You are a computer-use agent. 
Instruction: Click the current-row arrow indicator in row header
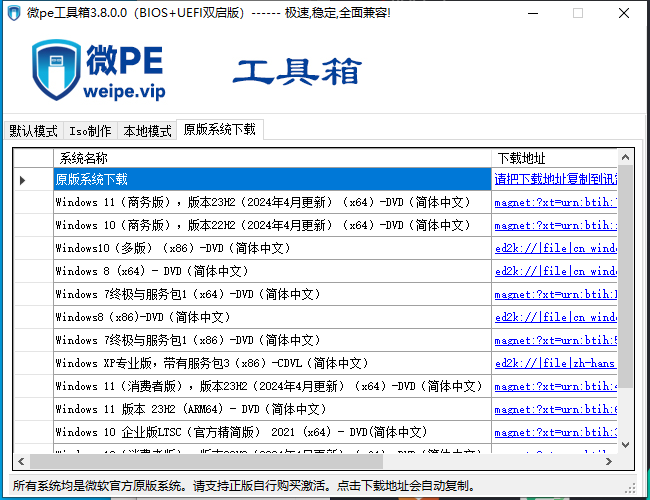(x=22, y=180)
